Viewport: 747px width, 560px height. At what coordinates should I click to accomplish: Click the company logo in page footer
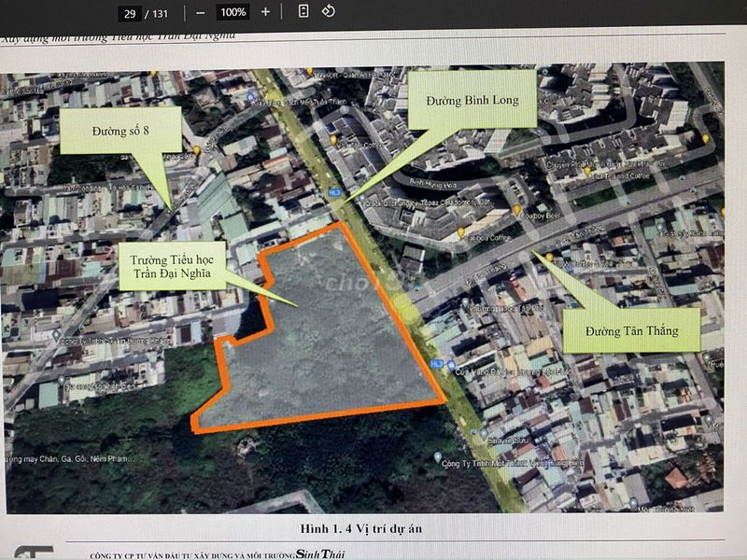pyautogui.click(x=35, y=553)
